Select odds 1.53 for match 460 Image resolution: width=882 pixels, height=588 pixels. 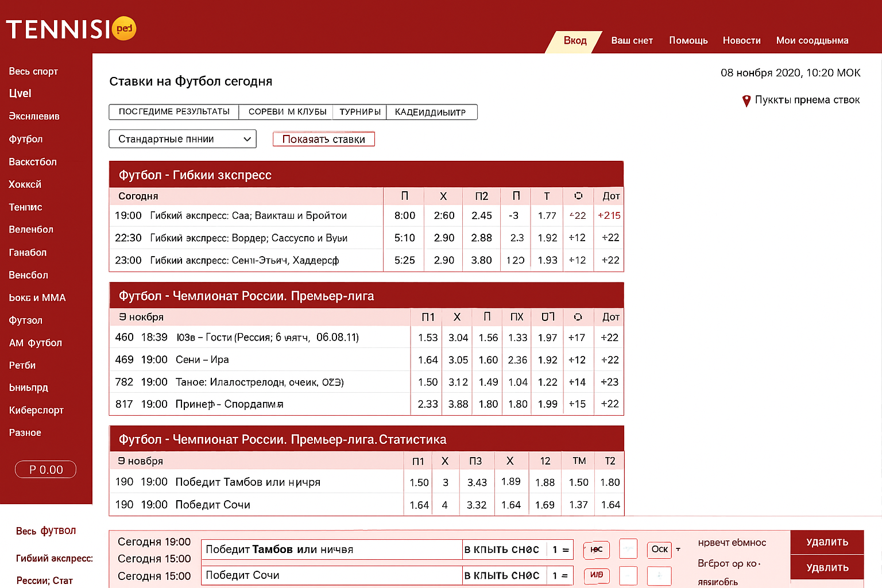[x=428, y=338]
